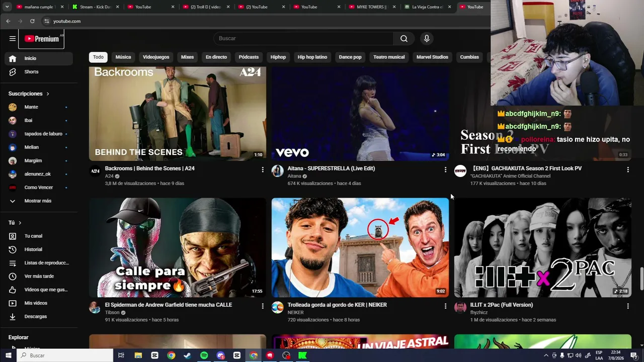Open Mante subscription channel
The height and width of the screenshot is (362, 644).
pyautogui.click(x=38, y=107)
